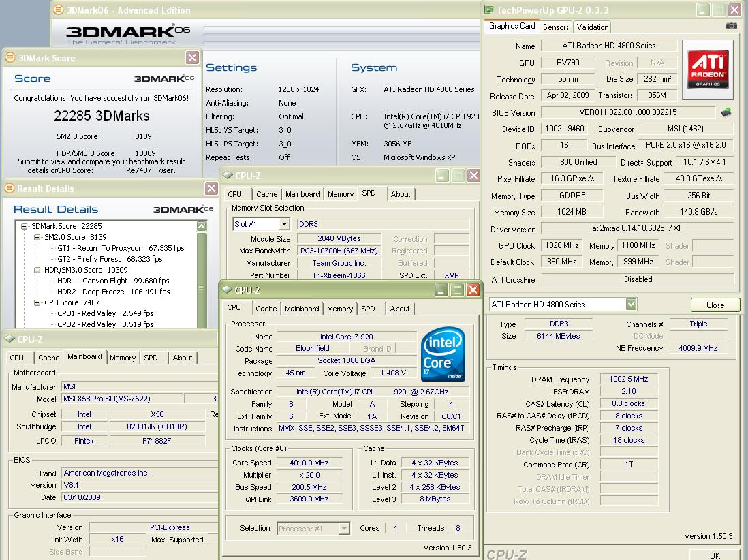Image resolution: width=748 pixels, height=560 pixels.
Task: Collapse the SM2.0 Score: 8139 node
Action: tap(37, 238)
